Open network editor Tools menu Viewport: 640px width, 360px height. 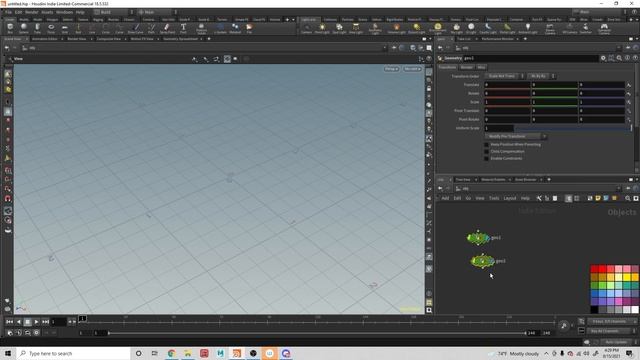(x=494, y=198)
